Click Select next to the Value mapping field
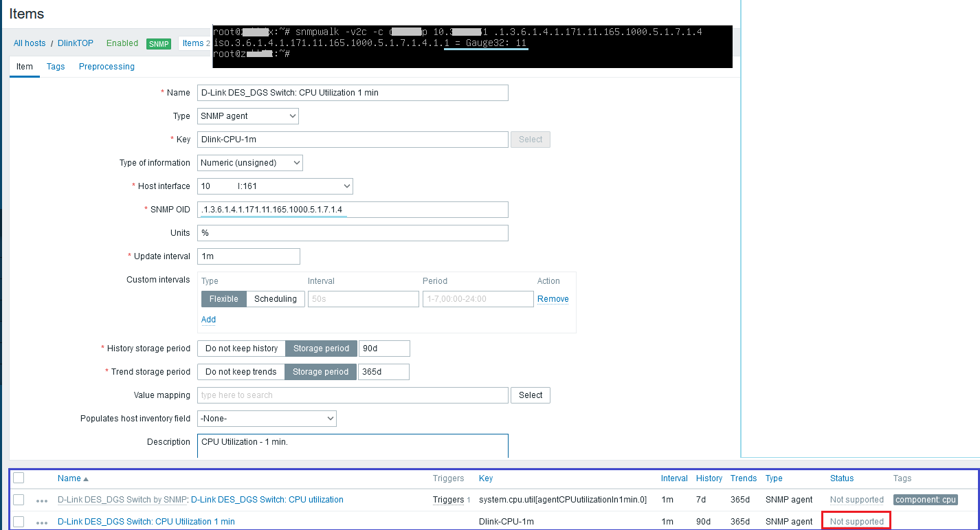The height and width of the screenshot is (530, 980). (x=530, y=395)
